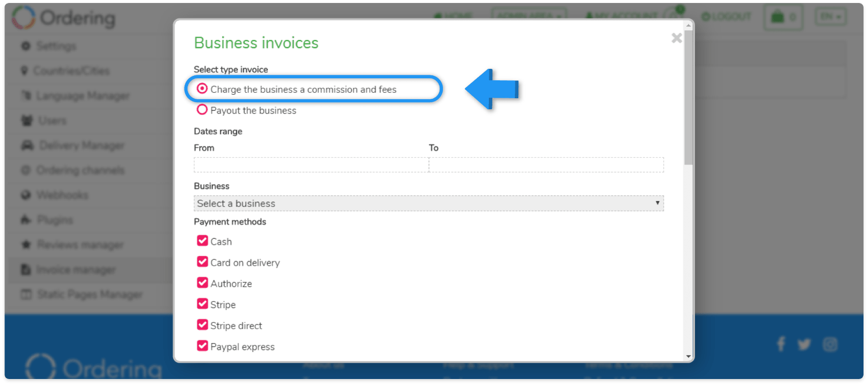Toggle the Authorize payment checkbox
Viewport: 868px width, 385px height.
point(203,283)
